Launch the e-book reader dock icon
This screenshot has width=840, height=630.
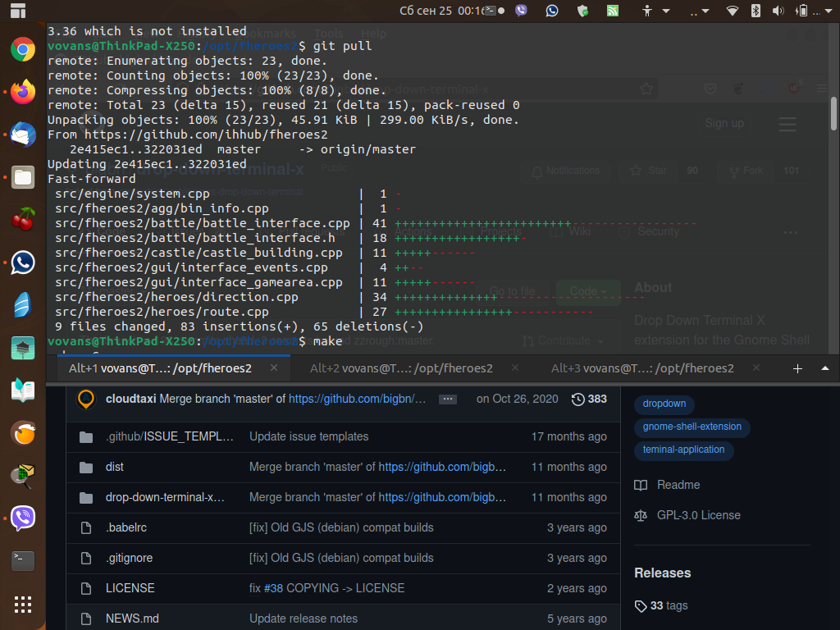[x=22, y=390]
